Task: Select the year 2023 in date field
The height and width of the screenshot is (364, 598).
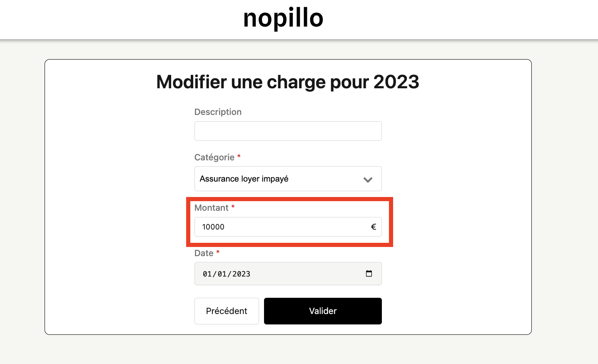Action: point(241,274)
